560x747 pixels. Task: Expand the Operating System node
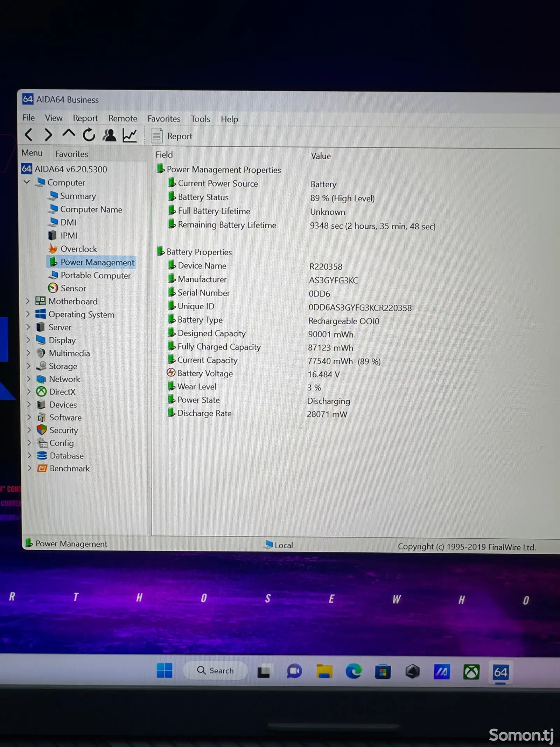tap(28, 314)
